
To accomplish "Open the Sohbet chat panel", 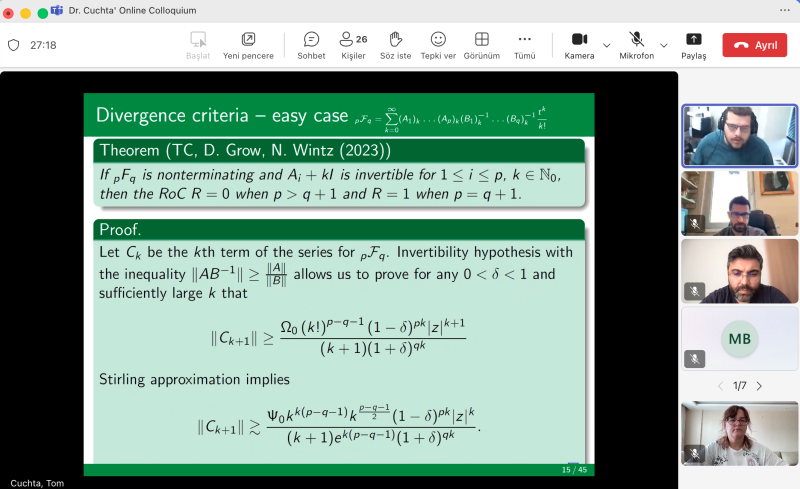I will pos(311,45).
